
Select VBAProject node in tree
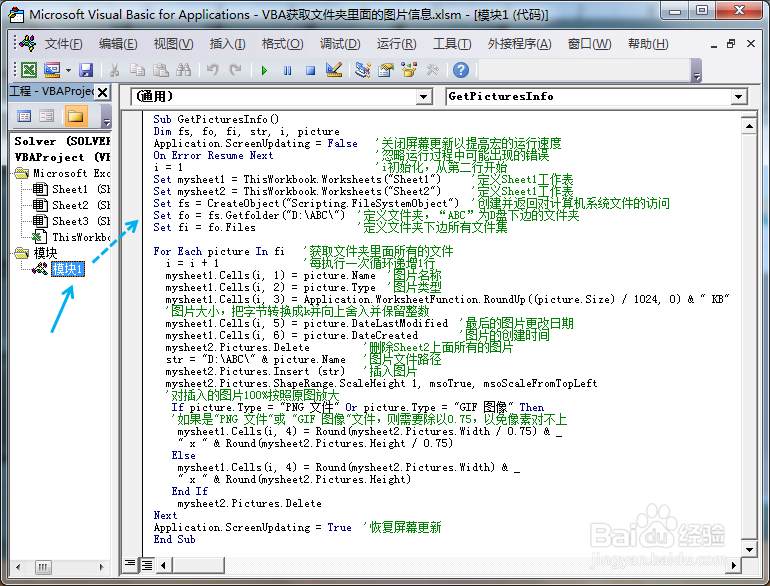pos(62,157)
